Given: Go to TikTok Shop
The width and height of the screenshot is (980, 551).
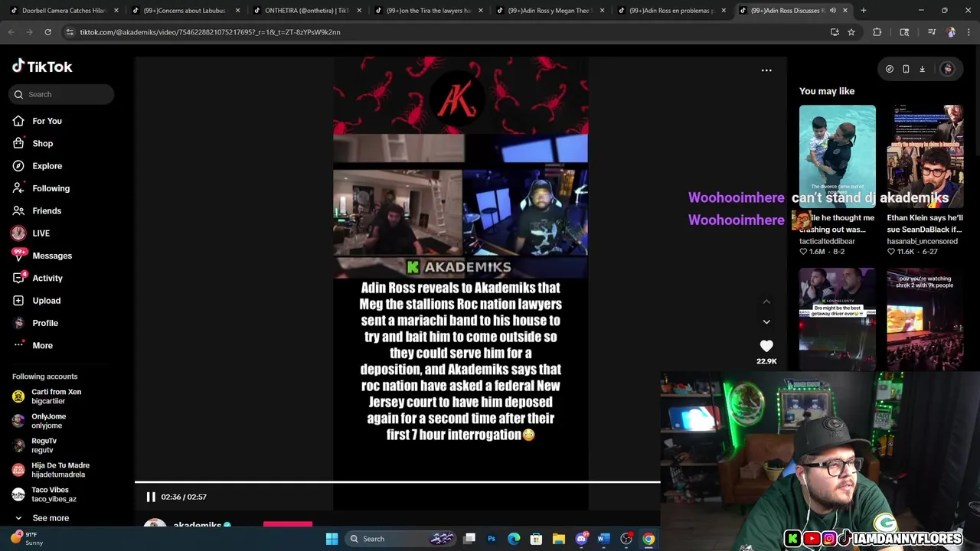Looking at the screenshot, I should (x=32, y=143).
